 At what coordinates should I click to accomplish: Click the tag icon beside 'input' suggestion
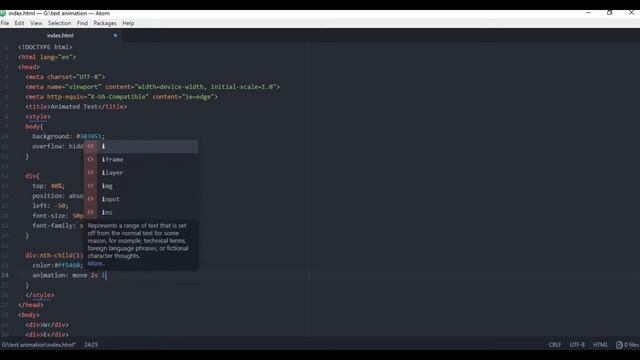click(91, 199)
